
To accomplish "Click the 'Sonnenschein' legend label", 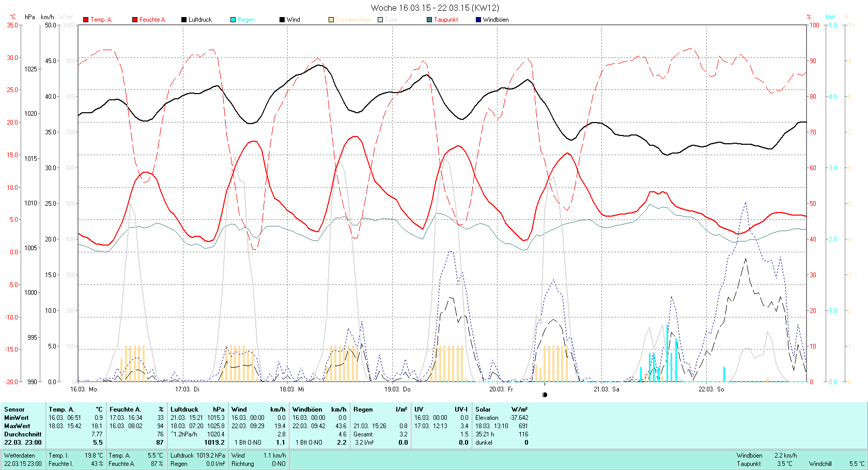I will pyautogui.click(x=353, y=20).
